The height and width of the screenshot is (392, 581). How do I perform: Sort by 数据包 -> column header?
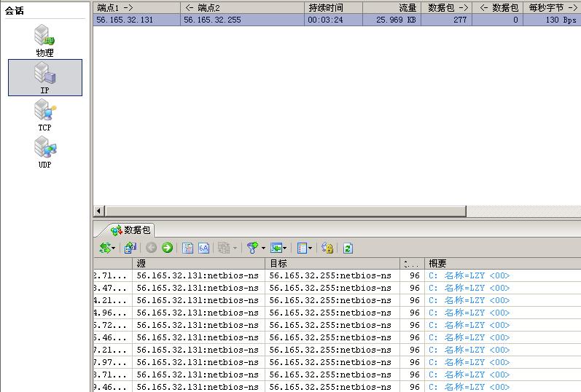tap(446, 8)
